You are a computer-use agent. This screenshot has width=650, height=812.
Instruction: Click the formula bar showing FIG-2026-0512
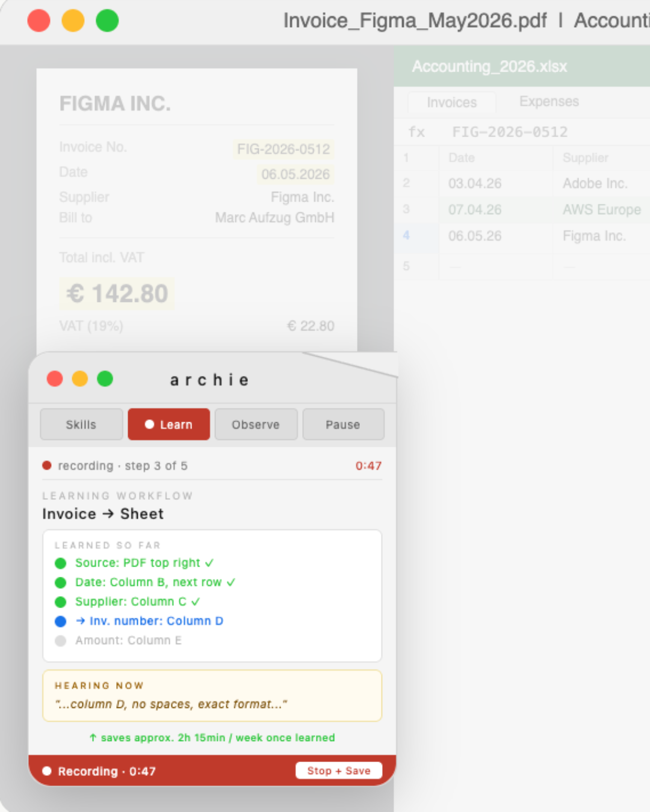tap(510, 132)
